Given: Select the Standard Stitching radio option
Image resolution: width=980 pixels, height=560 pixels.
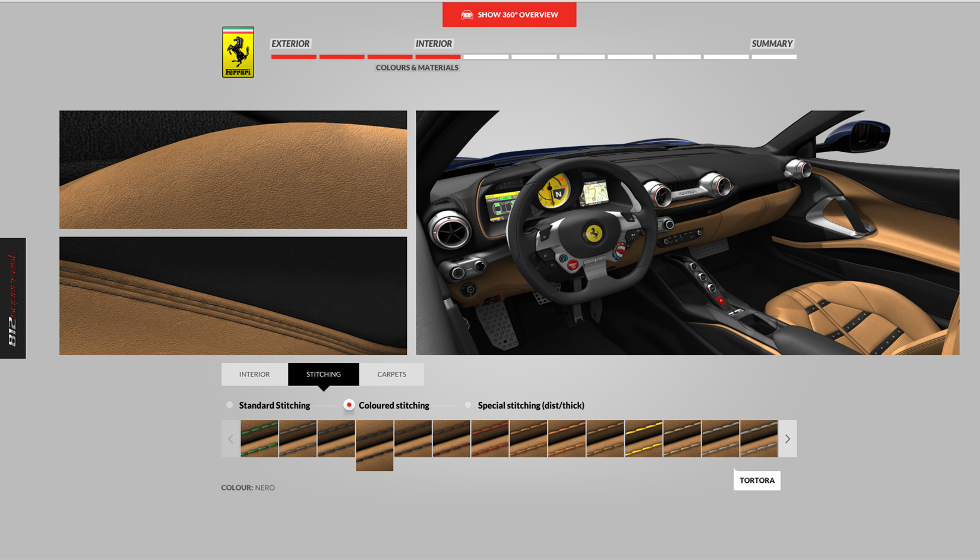Looking at the screenshot, I should (230, 405).
